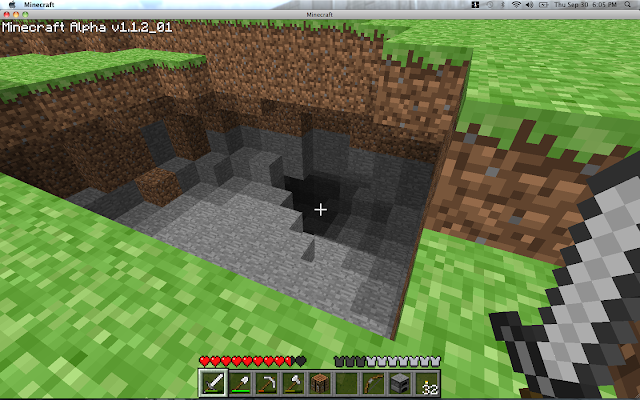Click the empty black heart icon
Screen dimensions: 640x400
click(300, 361)
